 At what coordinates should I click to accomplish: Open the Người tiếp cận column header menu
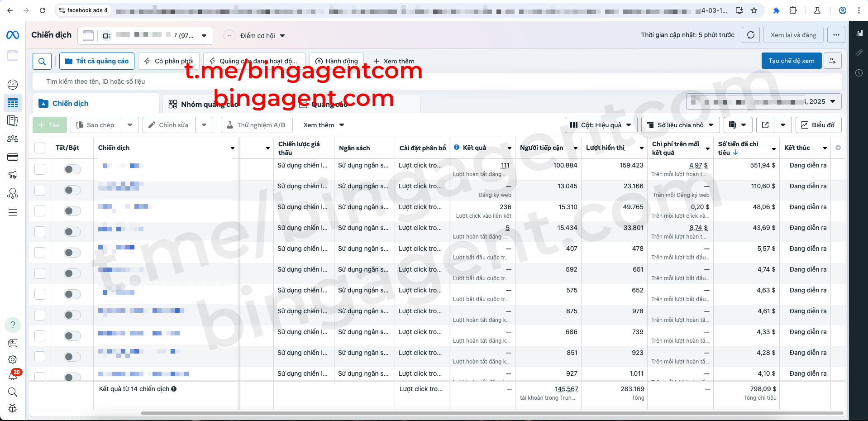(x=576, y=148)
